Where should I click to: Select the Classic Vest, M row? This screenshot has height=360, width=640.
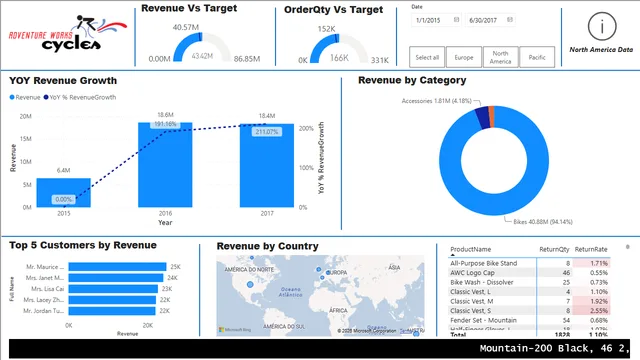(x=529, y=301)
